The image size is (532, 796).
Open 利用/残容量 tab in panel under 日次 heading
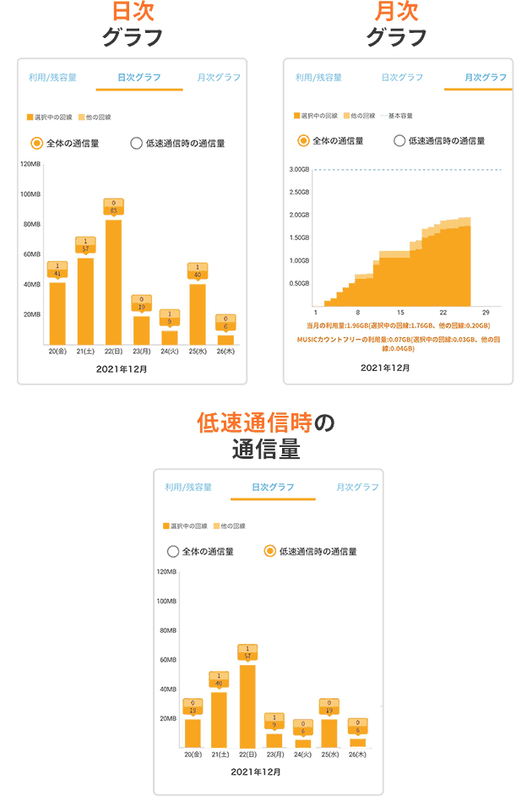pyautogui.click(x=52, y=77)
